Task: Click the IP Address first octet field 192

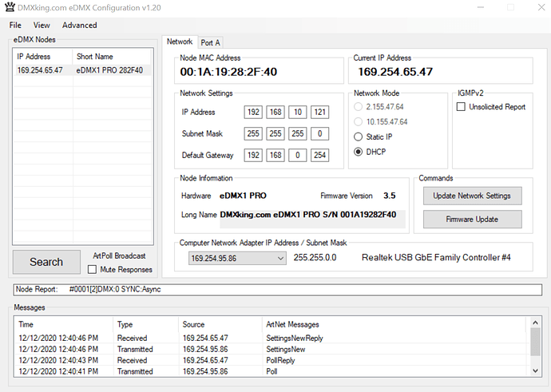Action: [x=253, y=112]
